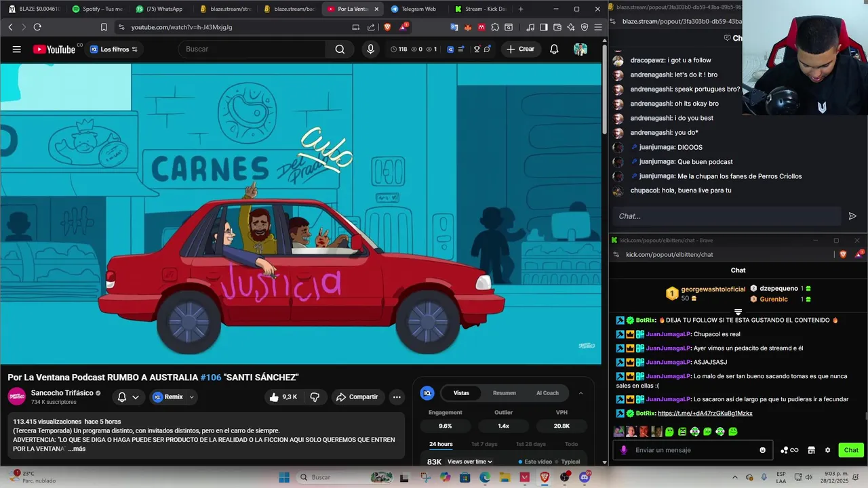868x488 pixels.
Task: Open Kick chat settings gear
Action: (x=827, y=450)
